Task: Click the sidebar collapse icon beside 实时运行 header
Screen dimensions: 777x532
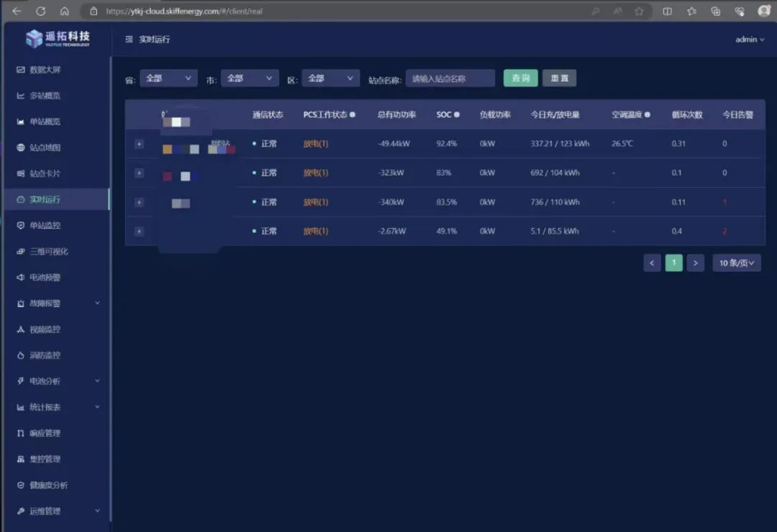Action: [x=129, y=40]
